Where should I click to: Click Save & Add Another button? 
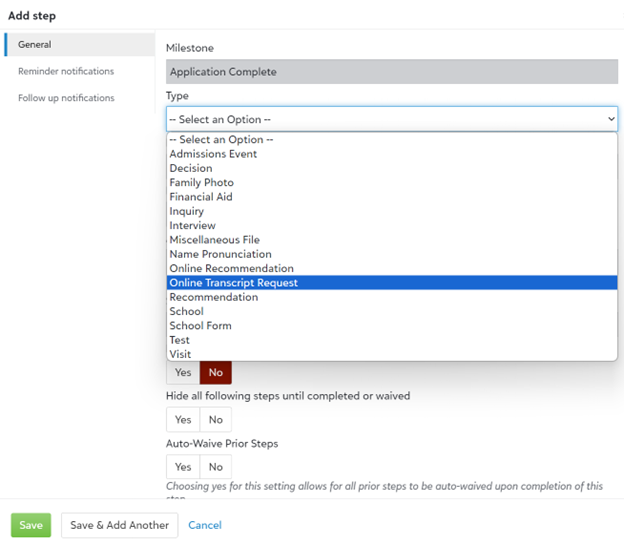coord(120,525)
